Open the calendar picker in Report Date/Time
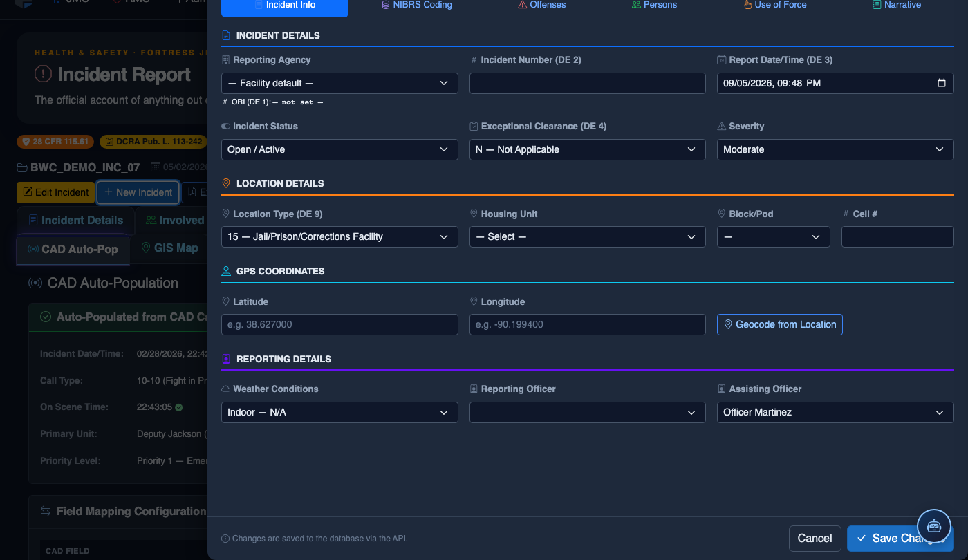The width and height of the screenshot is (968, 560). [x=941, y=83]
